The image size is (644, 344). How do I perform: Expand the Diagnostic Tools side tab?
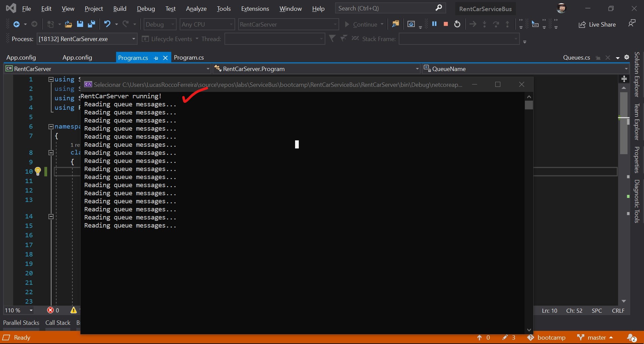637,201
